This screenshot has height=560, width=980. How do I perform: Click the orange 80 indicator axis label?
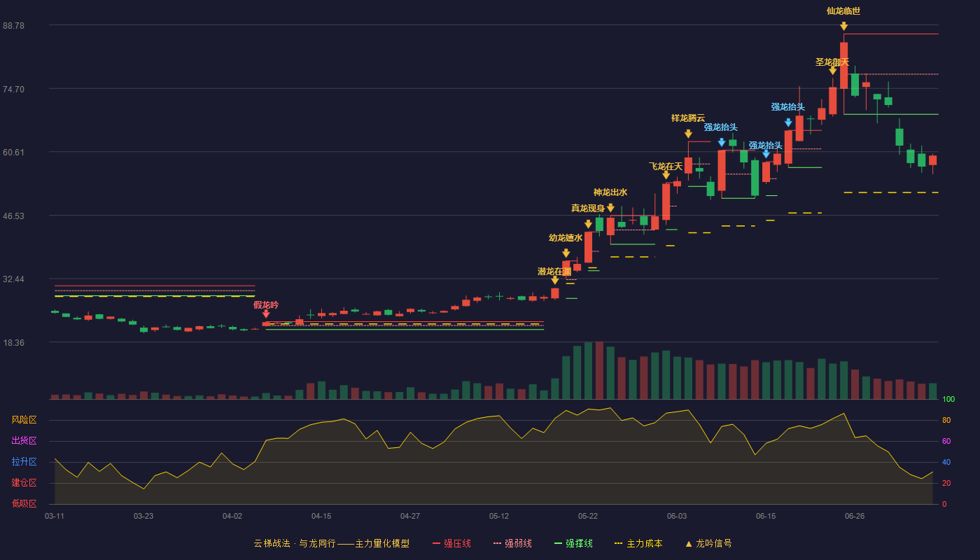point(946,420)
